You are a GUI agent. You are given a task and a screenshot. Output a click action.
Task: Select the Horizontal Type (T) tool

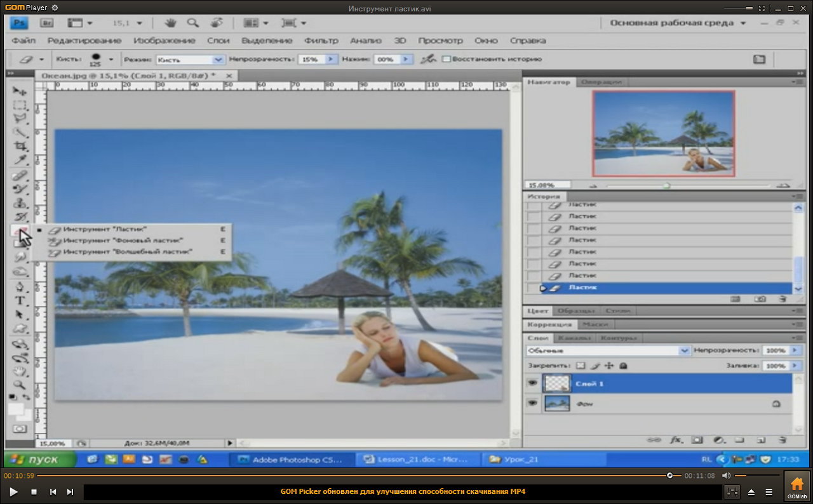pyautogui.click(x=20, y=301)
